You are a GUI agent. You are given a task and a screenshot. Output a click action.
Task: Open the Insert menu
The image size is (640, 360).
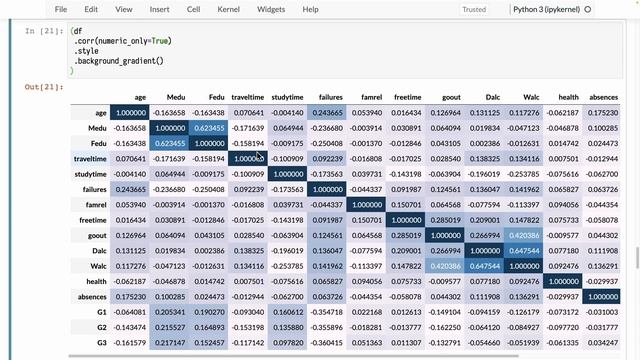159,9
